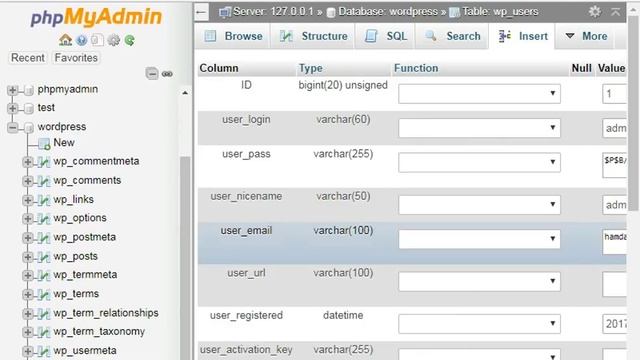Viewport: 640px width, 360px height.
Task: Click the back arrow navigation toggle
Action: pos(201,12)
